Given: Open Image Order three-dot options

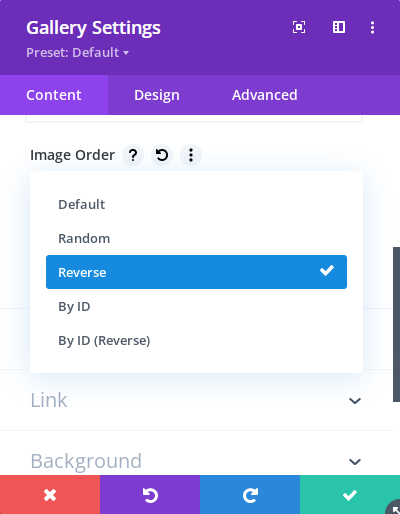Looking at the screenshot, I should (191, 155).
